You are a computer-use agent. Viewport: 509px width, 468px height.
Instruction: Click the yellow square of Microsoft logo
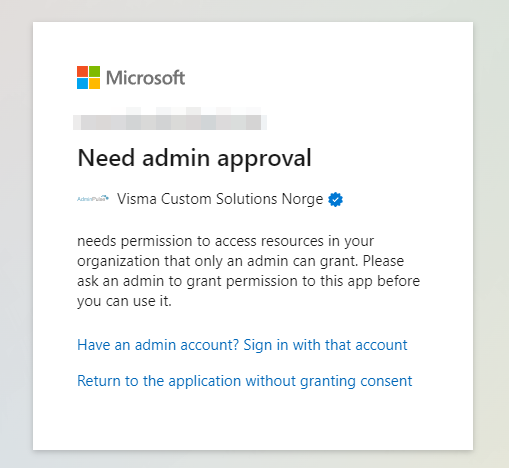(94, 83)
